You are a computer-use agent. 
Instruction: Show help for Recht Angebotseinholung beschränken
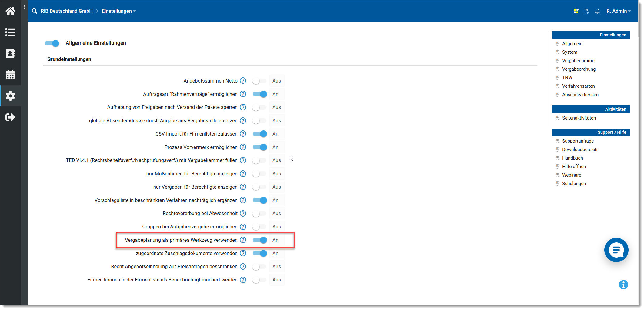[x=243, y=266]
